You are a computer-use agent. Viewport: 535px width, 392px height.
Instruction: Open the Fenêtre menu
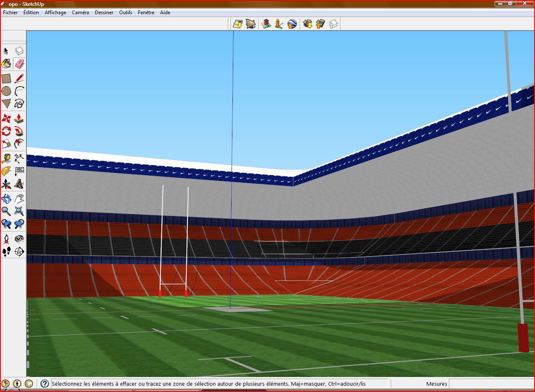point(146,13)
